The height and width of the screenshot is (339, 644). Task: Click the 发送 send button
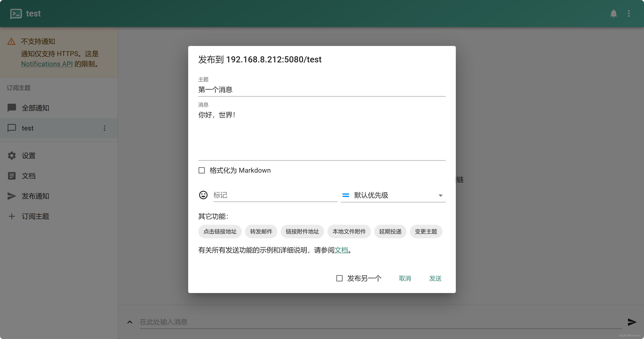(x=435, y=278)
